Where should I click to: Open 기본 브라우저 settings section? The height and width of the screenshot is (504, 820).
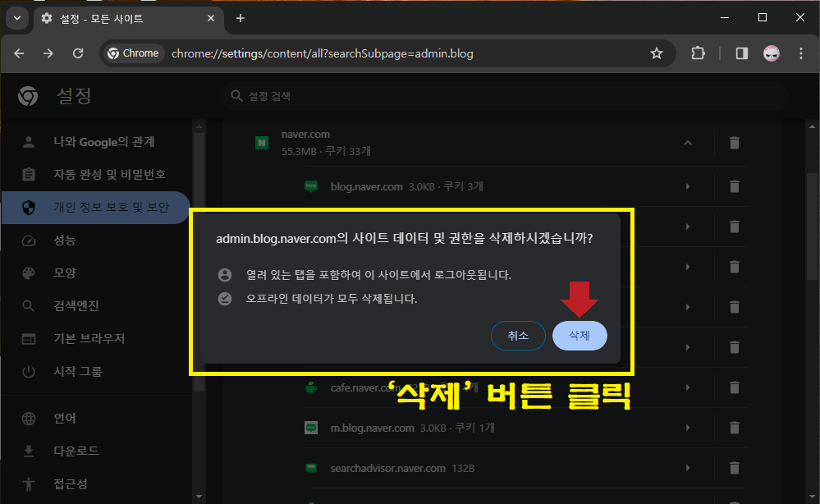click(95, 339)
